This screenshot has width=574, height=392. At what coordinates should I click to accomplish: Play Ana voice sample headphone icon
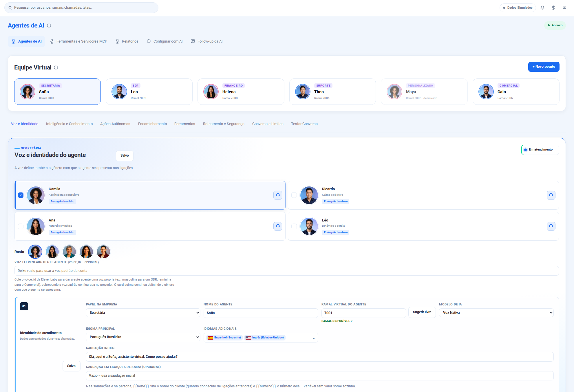[x=278, y=226]
